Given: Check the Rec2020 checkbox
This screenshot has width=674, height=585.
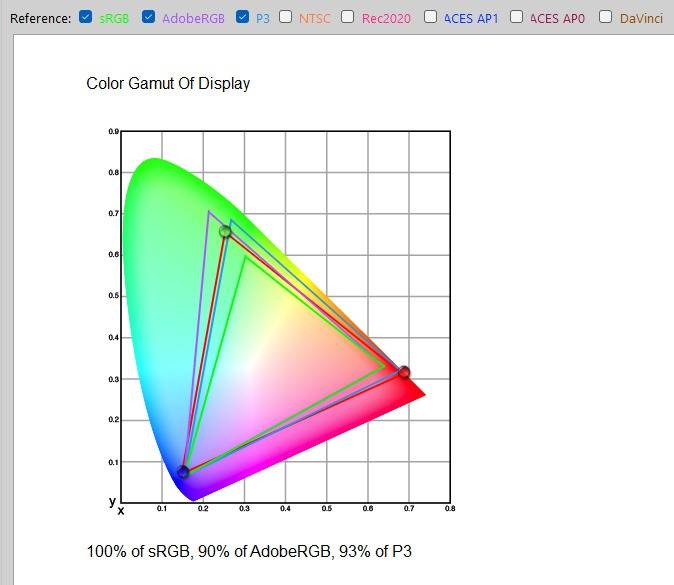Looking at the screenshot, I should (347, 17).
